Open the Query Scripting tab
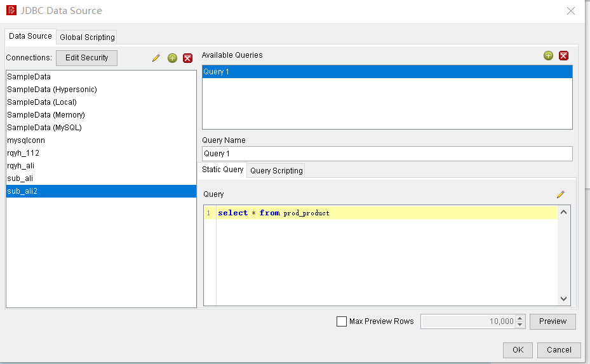 tap(276, 170)
